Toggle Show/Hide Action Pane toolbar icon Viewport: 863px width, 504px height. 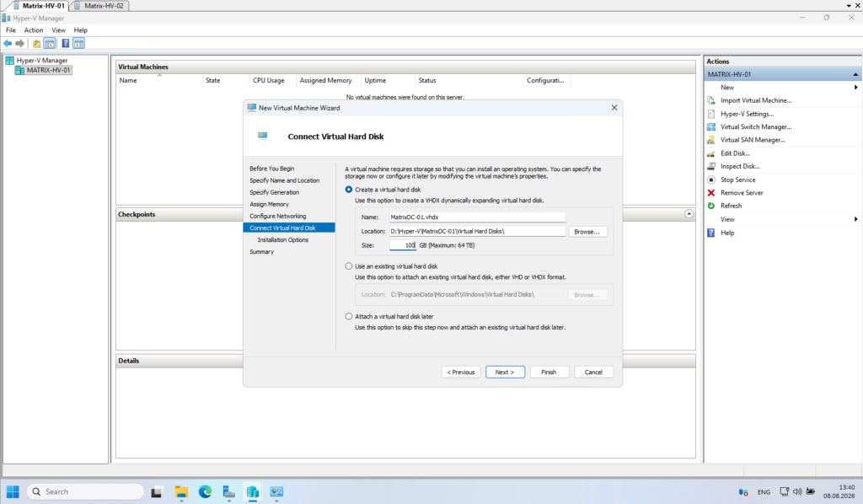coord(78,44)
